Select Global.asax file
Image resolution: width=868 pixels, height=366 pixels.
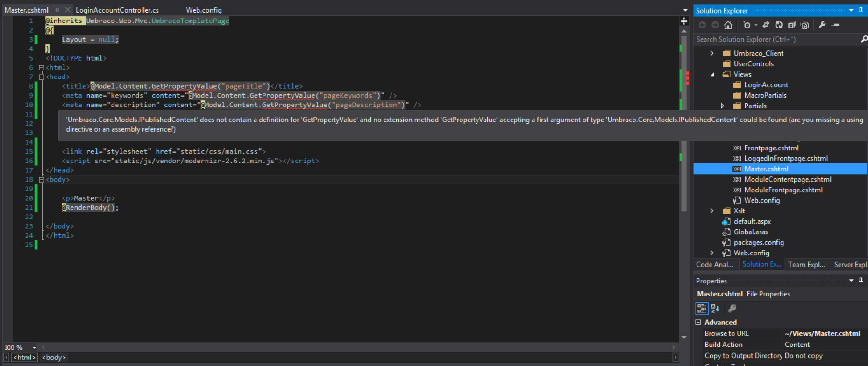pyautogui.click(x=751, y=232)
